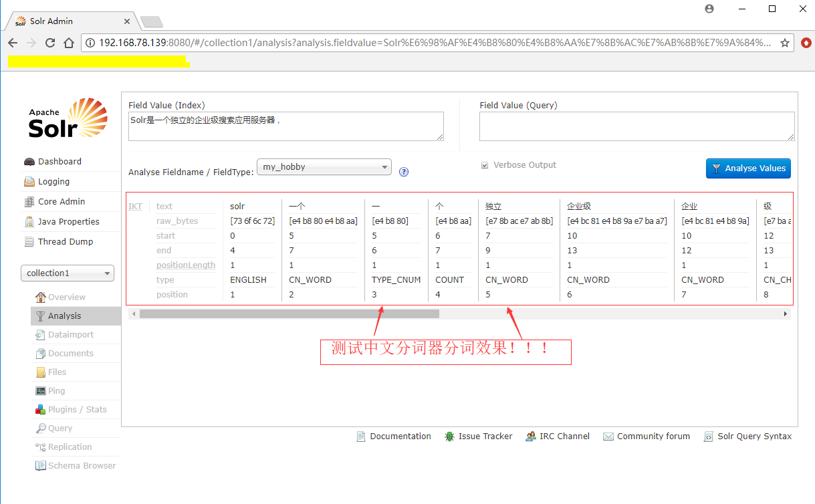Click the browser back arrow
The width and height of the screenshot is (815, 504).
click(x=13, y=43)
